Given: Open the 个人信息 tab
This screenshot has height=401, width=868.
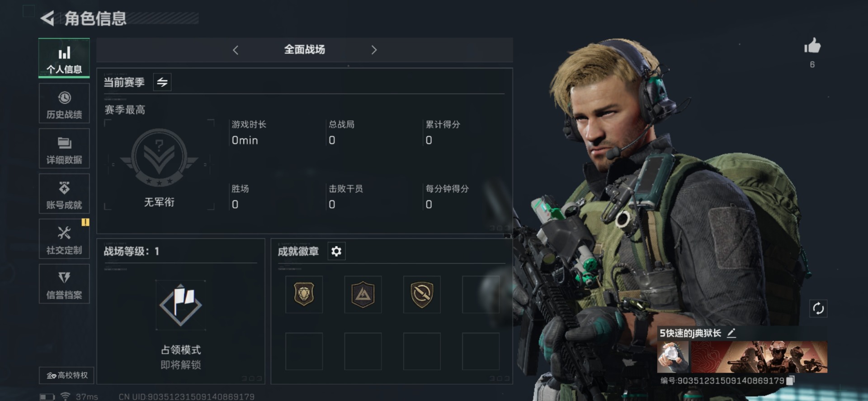Looking at the screenshot, I should (64, 58).
